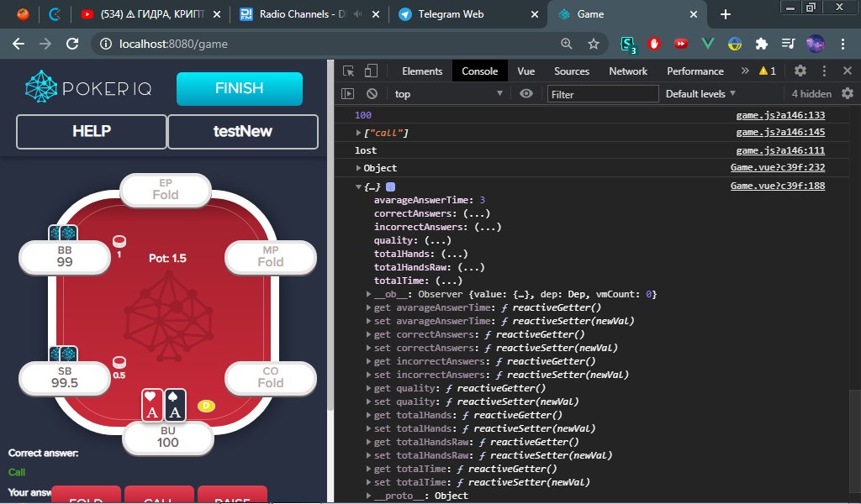This screenshot has height=504, width=861.
Task: Switch to the Sources tab
Action: tap(571, 71)
